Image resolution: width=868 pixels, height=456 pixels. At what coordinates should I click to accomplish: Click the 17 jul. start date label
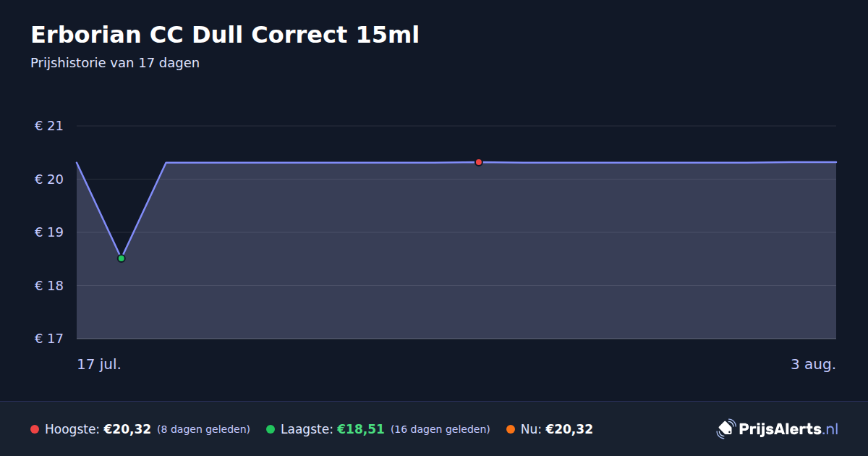pyautogui.click(x=99, y=364)
